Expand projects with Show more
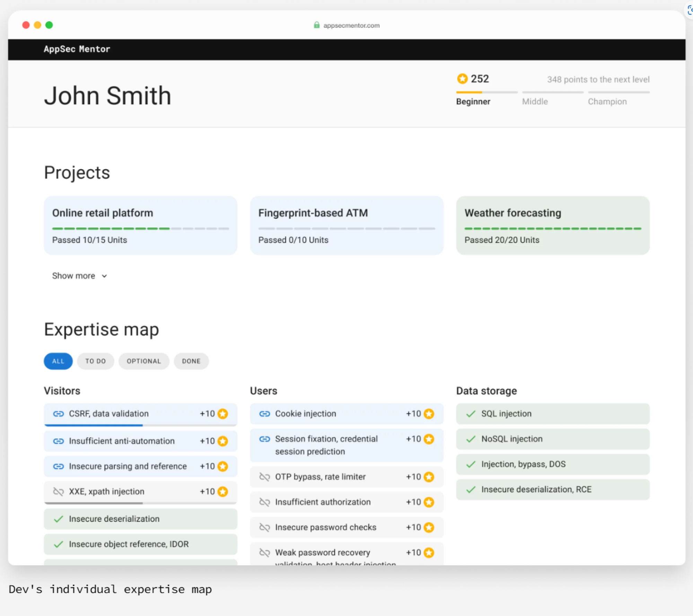The image size is (693, 616). pyautogui.click(x=74, y=276)
